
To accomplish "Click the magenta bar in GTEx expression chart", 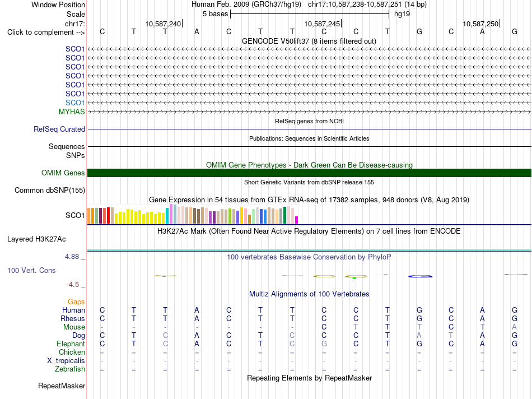I will 296,220.
